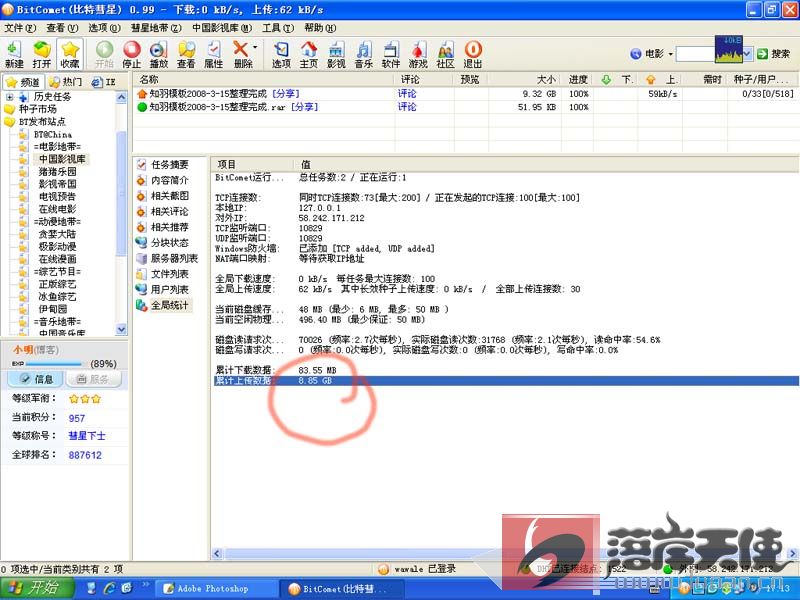The height and width of the screenshot is (600, 800).
Task: Click the 搜索 search button
Action: click(773, 54)
